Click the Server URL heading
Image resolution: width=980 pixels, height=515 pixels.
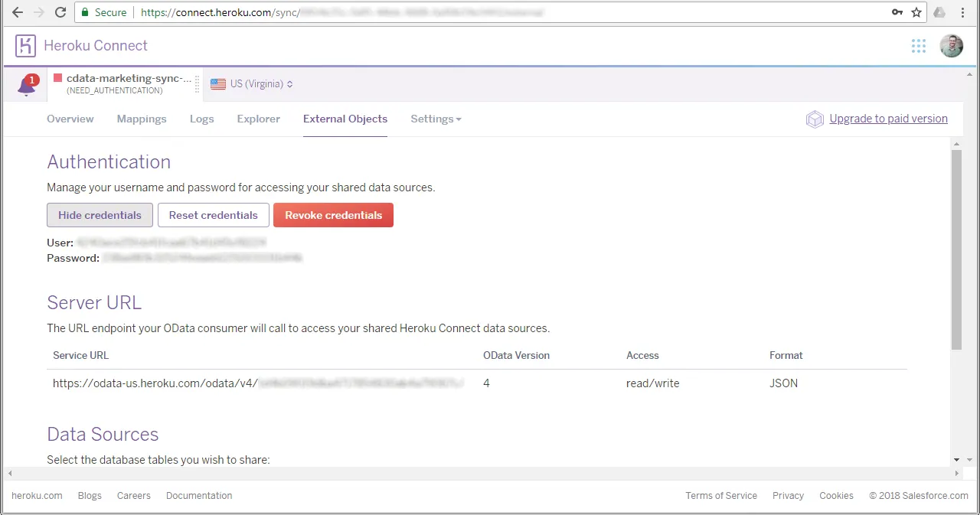94,302
